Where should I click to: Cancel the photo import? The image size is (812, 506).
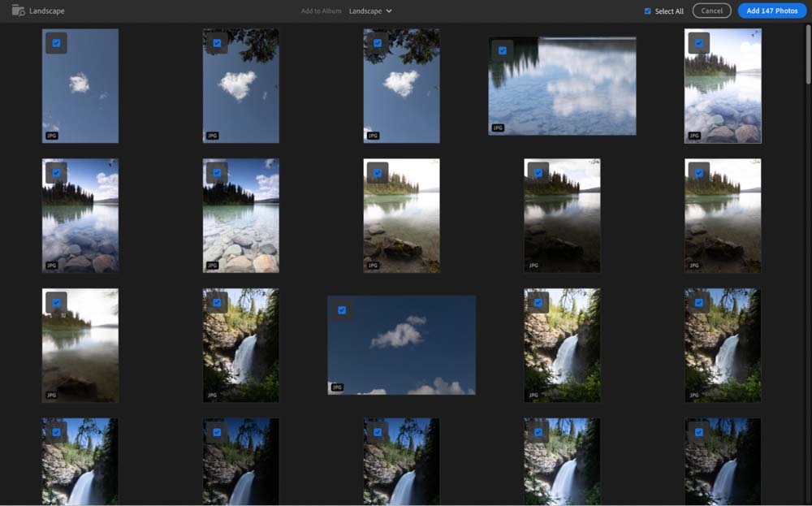(711, 11)
